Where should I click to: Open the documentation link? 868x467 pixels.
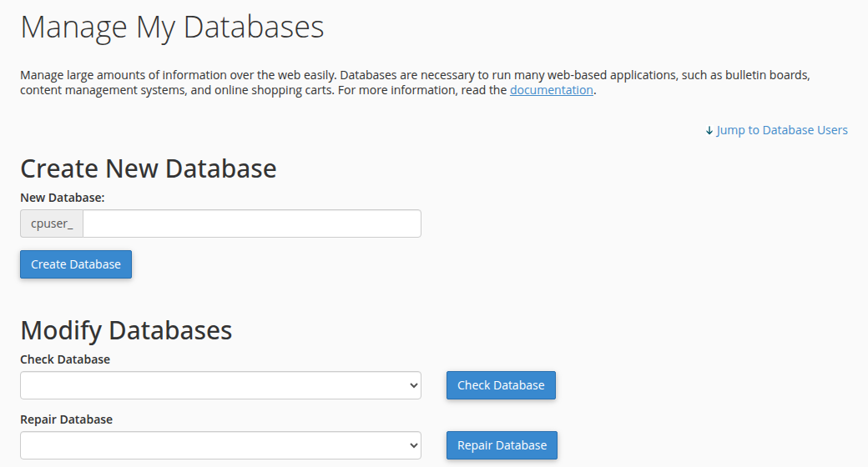[552, 90]
